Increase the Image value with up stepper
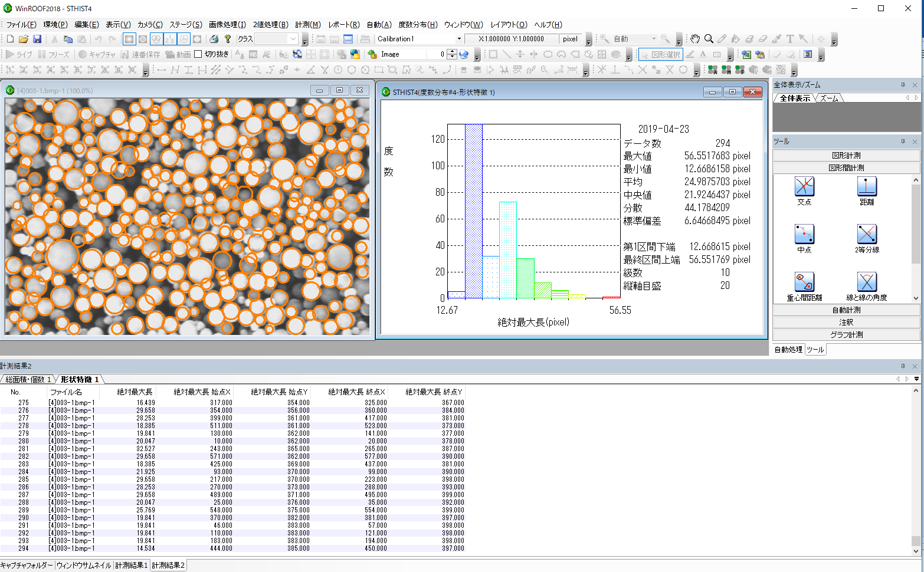The height and width of the screenshot is (572, 924). 452,51
